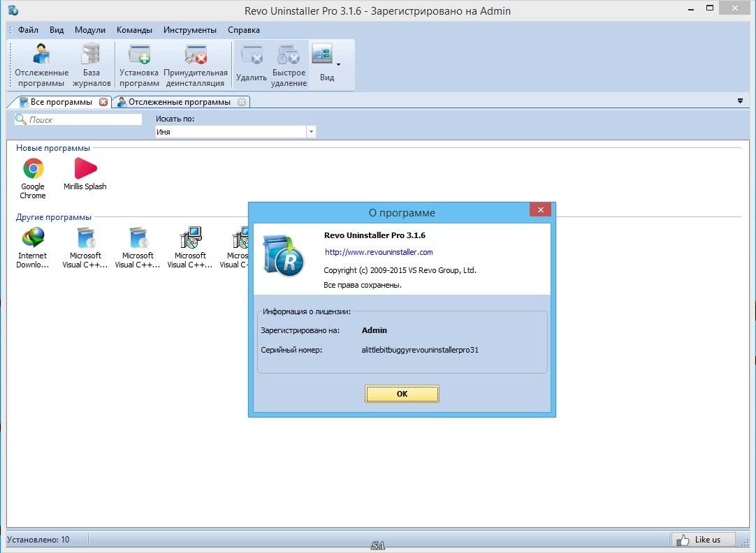Click Revo Uninstaller Pro 3.1.6 dialog heading
Viewport: 756px width, 553px height.
[x=375, y=235]
